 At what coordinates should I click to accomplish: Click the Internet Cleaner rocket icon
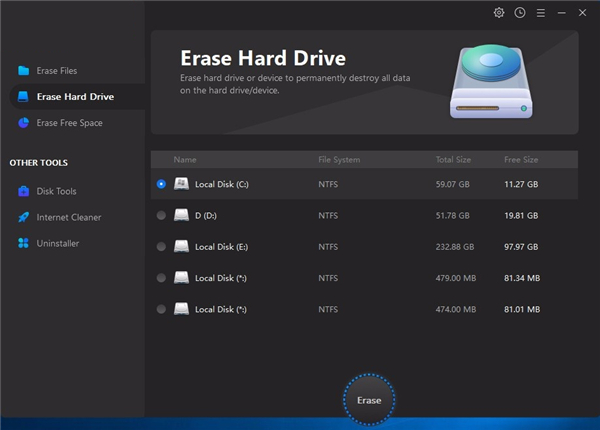[x=23, y=217]
